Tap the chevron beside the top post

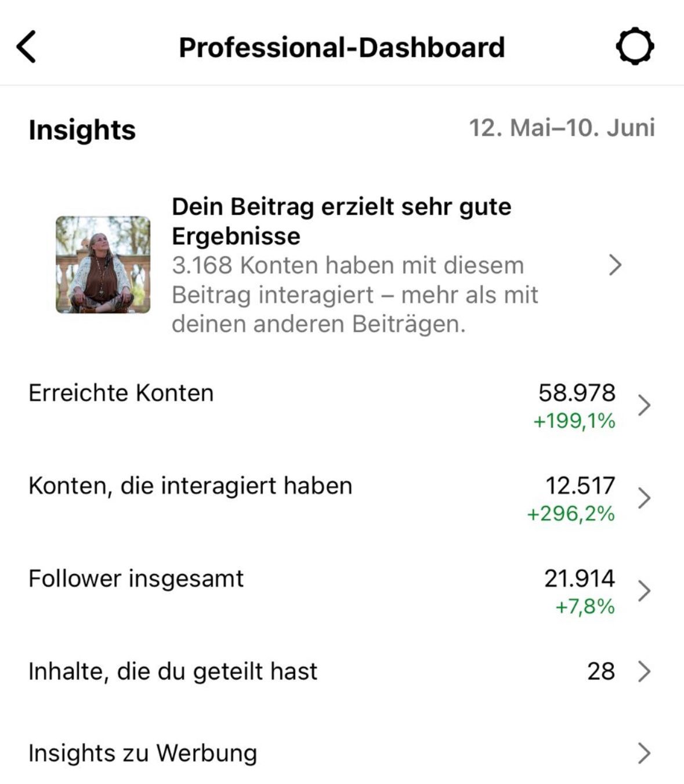[x=615, y=265]
